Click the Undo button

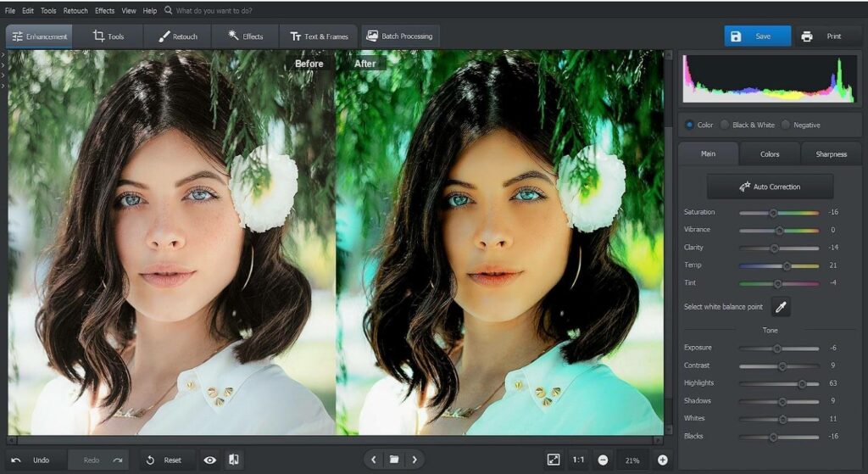(x=34, y=460)
